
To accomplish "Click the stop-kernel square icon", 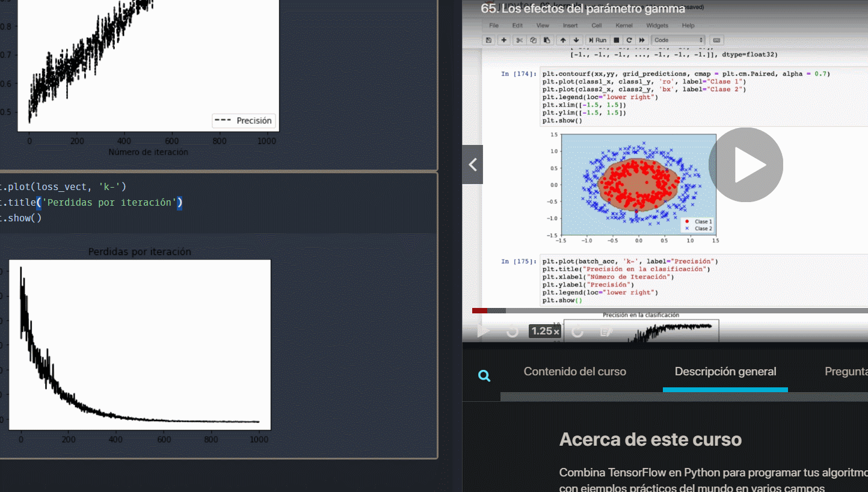I will [617, 40].
